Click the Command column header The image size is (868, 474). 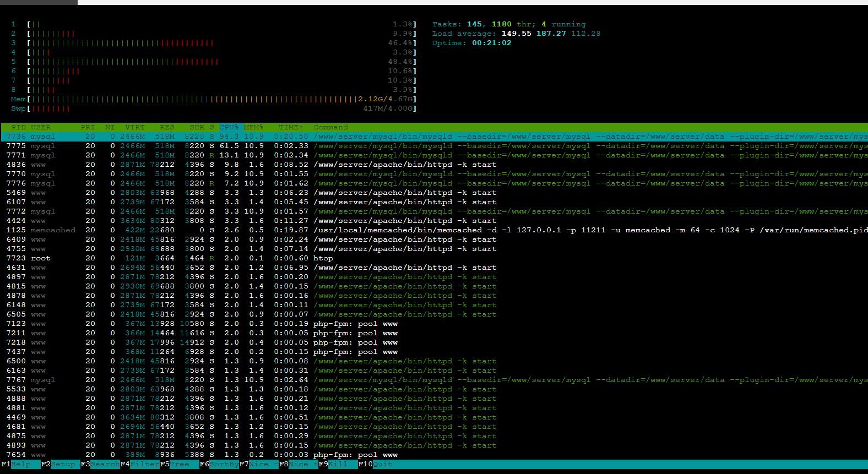pyautogui.click(x=330, y=127)
